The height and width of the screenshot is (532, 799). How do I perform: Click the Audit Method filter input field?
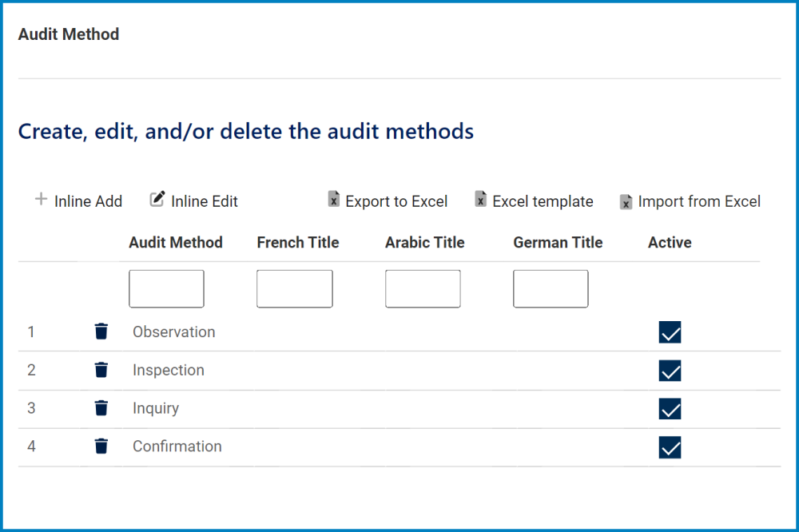[166, 288]
